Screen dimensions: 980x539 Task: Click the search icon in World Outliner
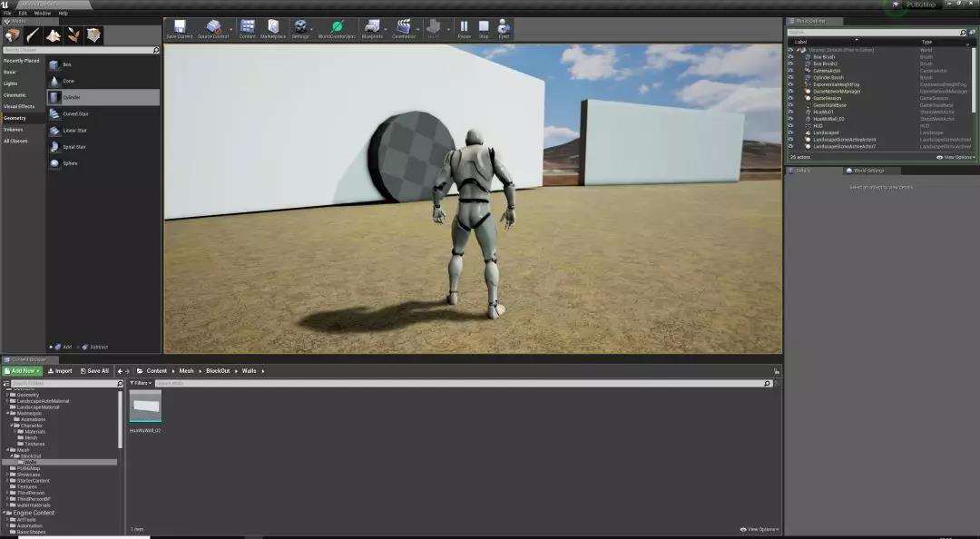click(963, 32)
